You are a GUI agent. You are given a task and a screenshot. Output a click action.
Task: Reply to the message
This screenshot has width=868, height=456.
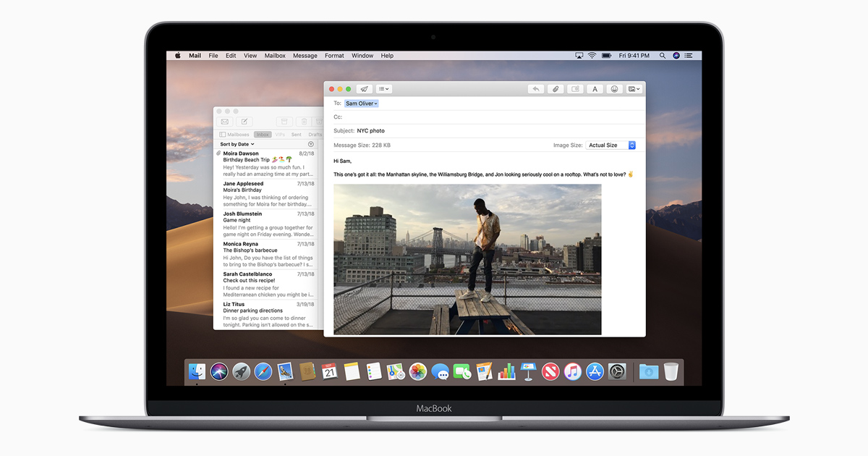(535, 89)
